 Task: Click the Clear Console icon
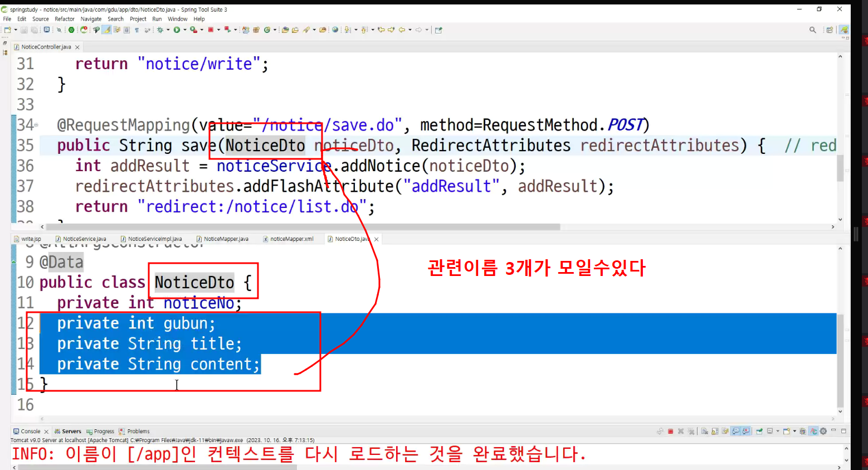click(705, 432)
